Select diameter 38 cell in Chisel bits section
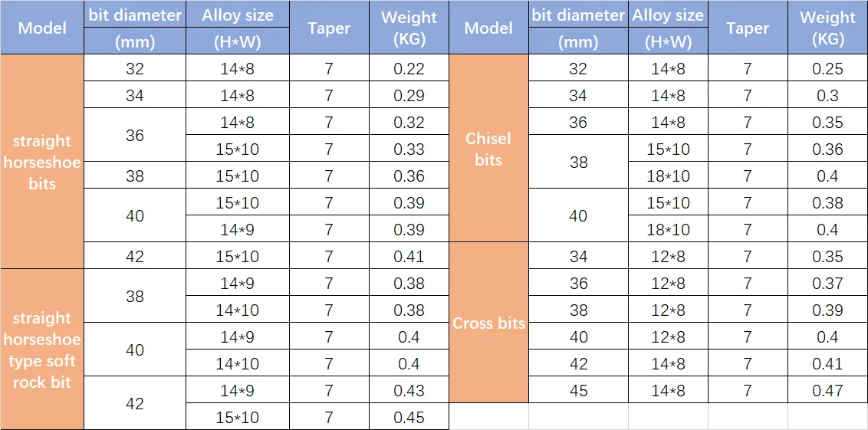The image size is (868, 430). [x=578, y=162]
